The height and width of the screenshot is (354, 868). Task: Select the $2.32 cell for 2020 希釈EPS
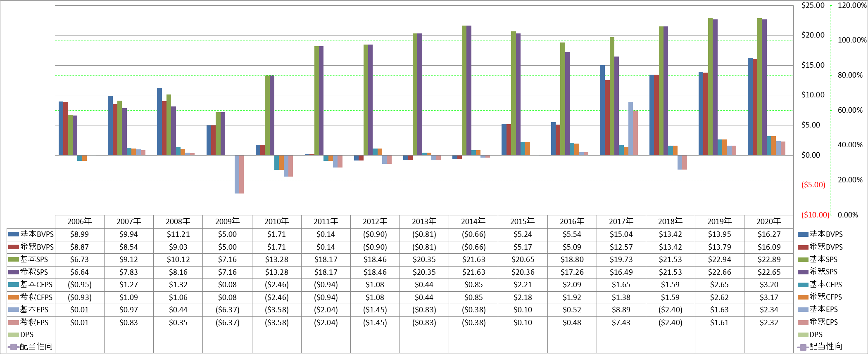coord(769,323)
